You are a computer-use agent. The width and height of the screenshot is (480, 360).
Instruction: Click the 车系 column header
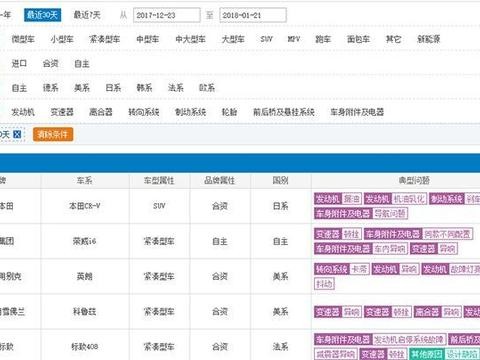pyautogui.click(x=85, y=181)
